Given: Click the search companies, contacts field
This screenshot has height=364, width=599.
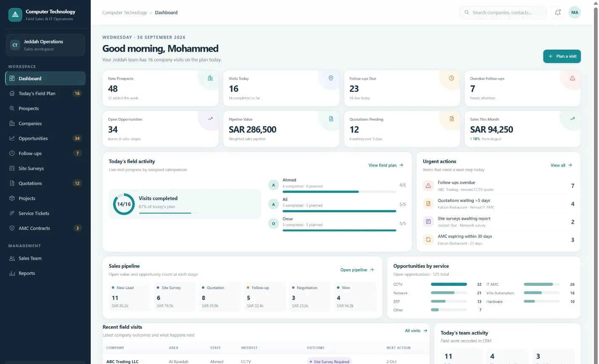Looking at the screenshot, I should click(x=503, y=13).
